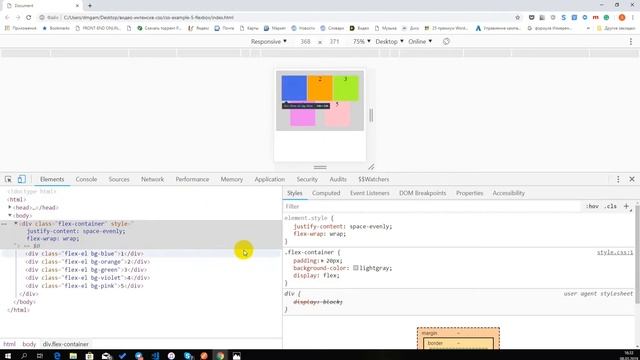Open the Microsoft Store taskbar icon
The image size is (640, 360).
pos(89,356)
